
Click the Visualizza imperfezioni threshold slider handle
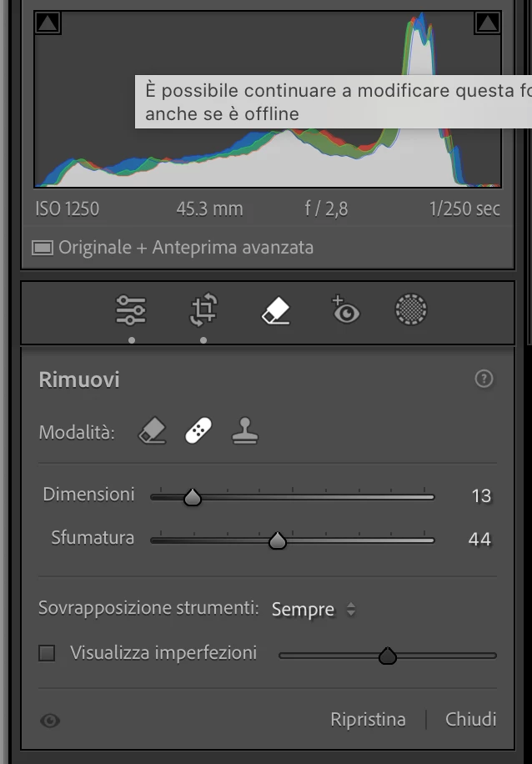coord(387,656)
